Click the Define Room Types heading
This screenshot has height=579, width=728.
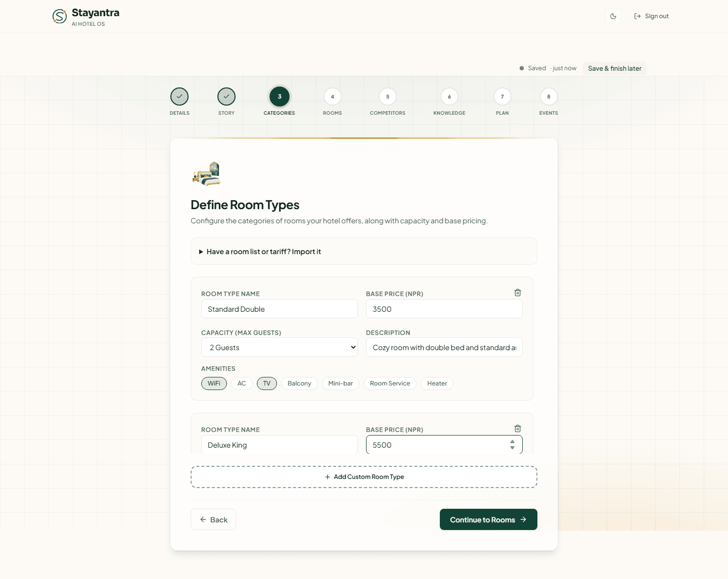coord(245,205)
